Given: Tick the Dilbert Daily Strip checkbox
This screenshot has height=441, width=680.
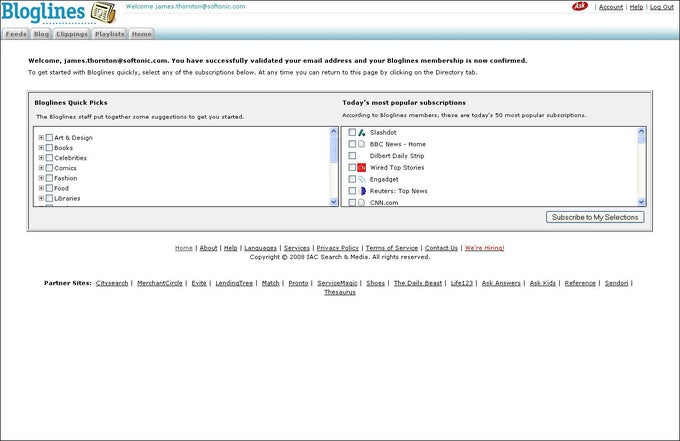Looking at the screenshot, I should coord(352,156).
